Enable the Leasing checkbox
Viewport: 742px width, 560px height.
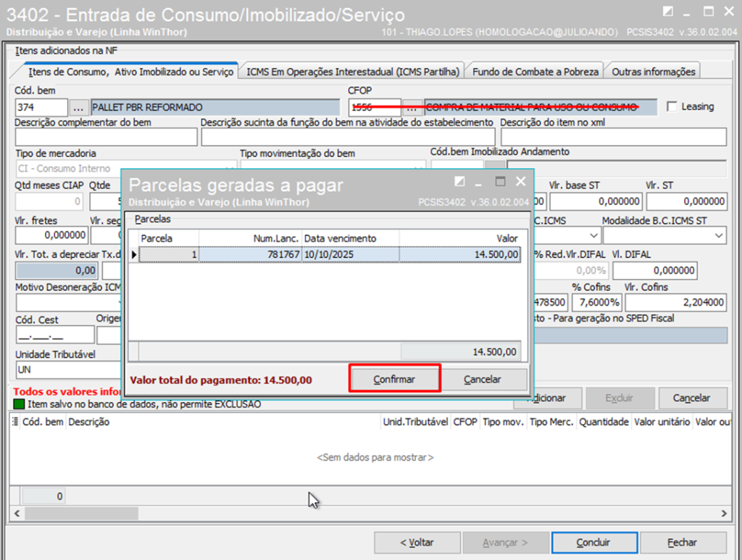[x=672, y=107]
